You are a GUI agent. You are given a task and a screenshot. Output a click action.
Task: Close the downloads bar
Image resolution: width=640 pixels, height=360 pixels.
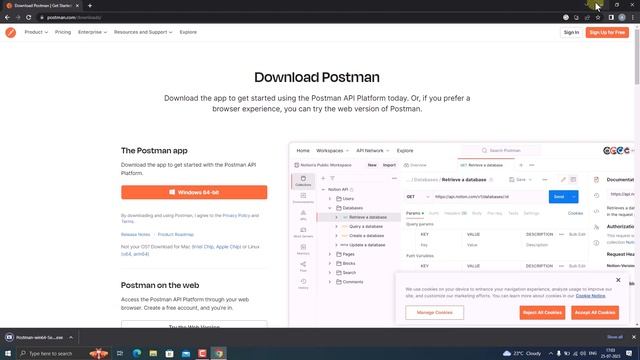pos(633,337)
